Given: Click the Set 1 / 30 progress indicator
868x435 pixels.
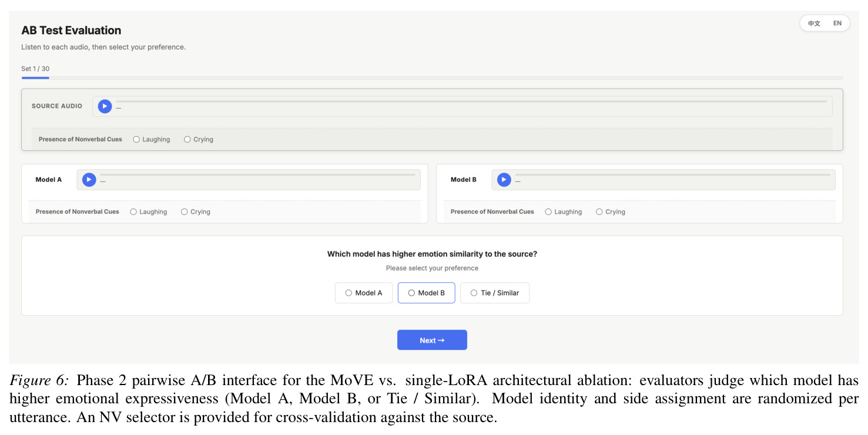Looking at the screenshot, I should pos(35,69).
